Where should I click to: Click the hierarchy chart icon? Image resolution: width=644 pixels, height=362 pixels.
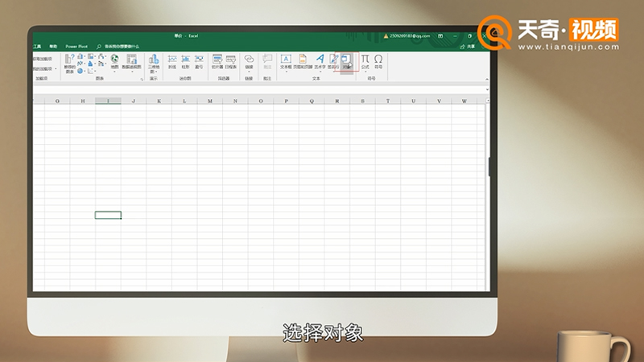click(x=90, y=56)
